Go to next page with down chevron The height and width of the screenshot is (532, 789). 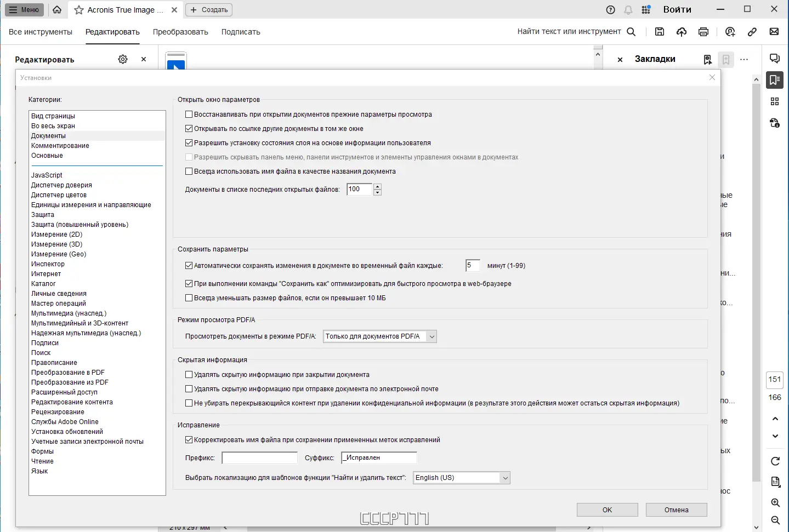point(775,437)
